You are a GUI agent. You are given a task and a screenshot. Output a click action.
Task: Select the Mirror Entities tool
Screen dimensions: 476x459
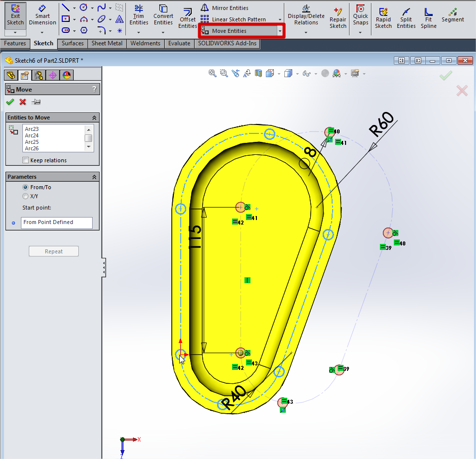[x=225, y=8]
